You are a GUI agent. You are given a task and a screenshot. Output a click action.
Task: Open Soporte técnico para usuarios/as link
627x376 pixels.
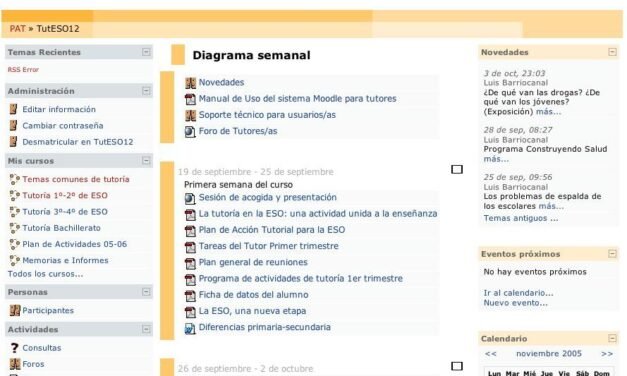pos(267,115)
